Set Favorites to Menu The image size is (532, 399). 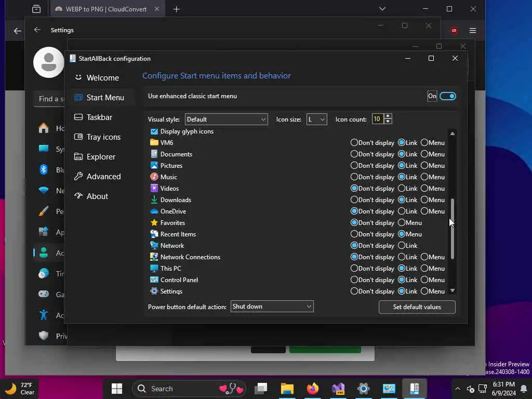coord(402,222)
